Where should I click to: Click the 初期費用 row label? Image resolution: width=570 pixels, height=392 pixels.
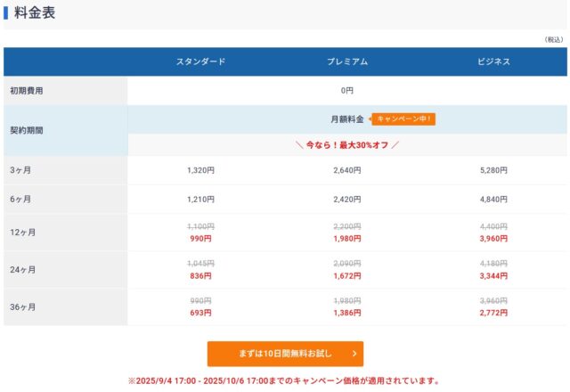27,90
